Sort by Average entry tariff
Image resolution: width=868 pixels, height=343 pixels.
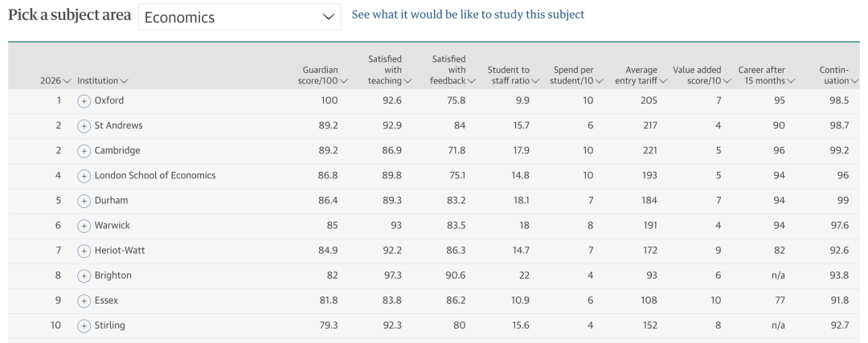click(641, 76)
